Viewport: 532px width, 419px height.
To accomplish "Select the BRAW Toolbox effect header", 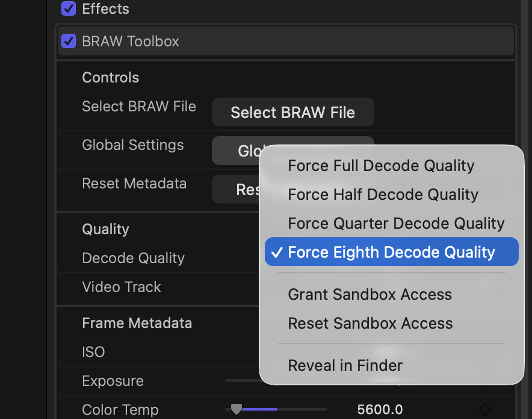I will click(x=131, y=42).
